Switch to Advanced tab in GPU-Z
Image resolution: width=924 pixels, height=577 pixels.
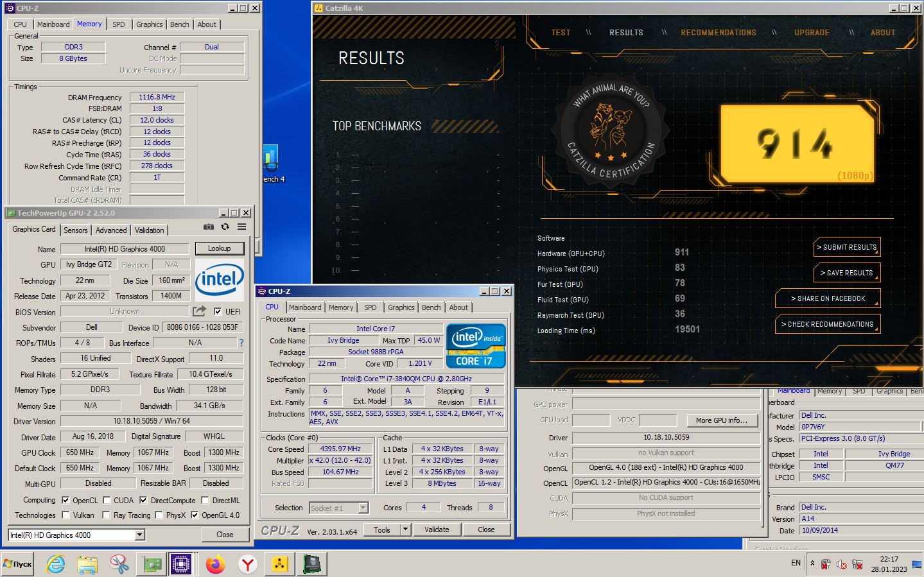111,230
